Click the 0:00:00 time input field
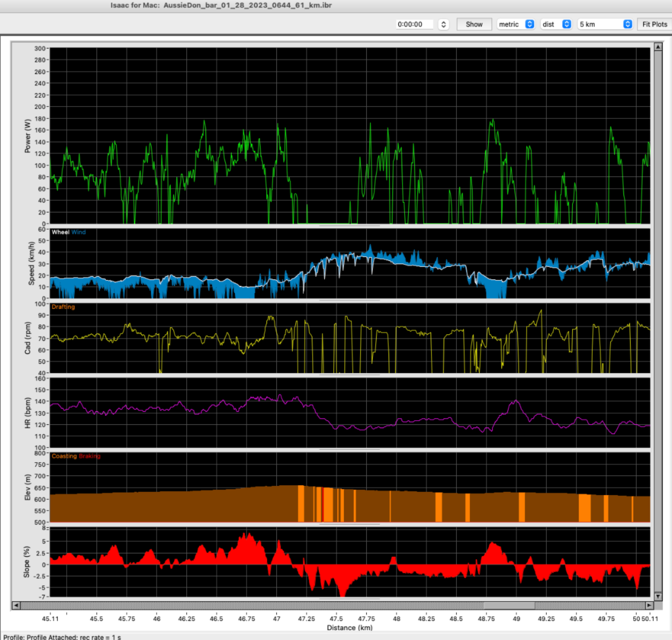The width and height of the screenshot is (672, 640). (415, 24)
